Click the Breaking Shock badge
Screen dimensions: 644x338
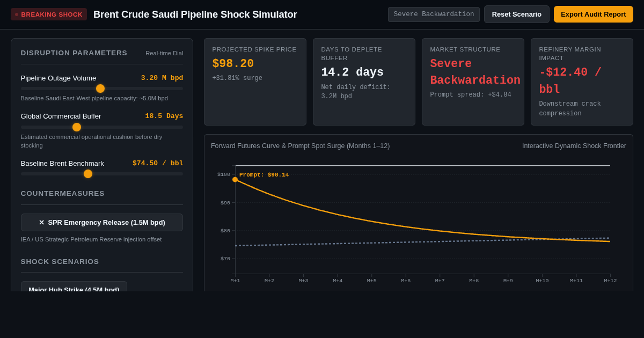pos(49,14)
